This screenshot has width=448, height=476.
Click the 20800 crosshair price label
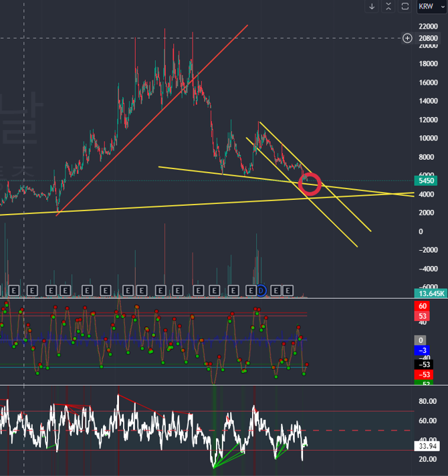coord(428,38)
